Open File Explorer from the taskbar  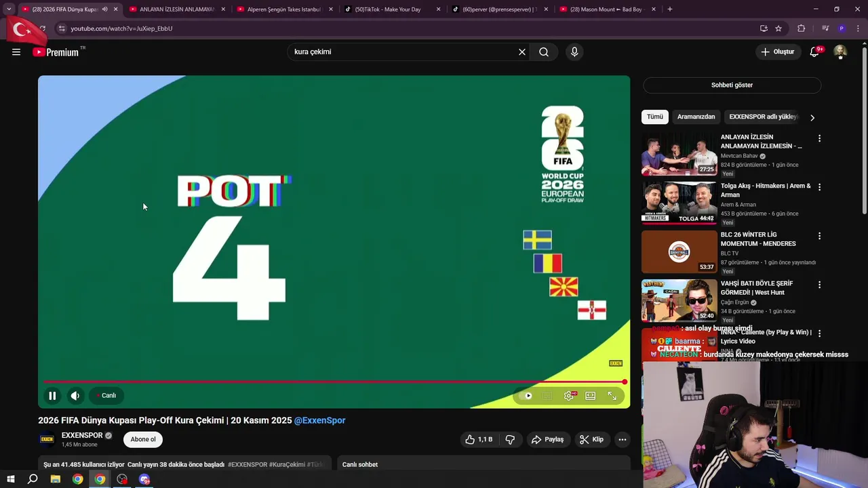click(56, 479)
